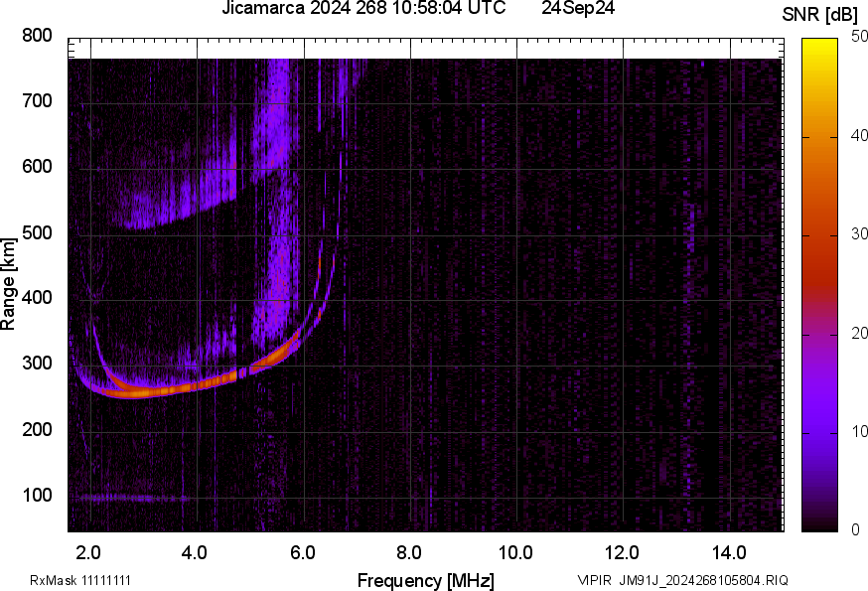Click the colorbar tick value 0

pyautogui.click(x=855, y=530)
